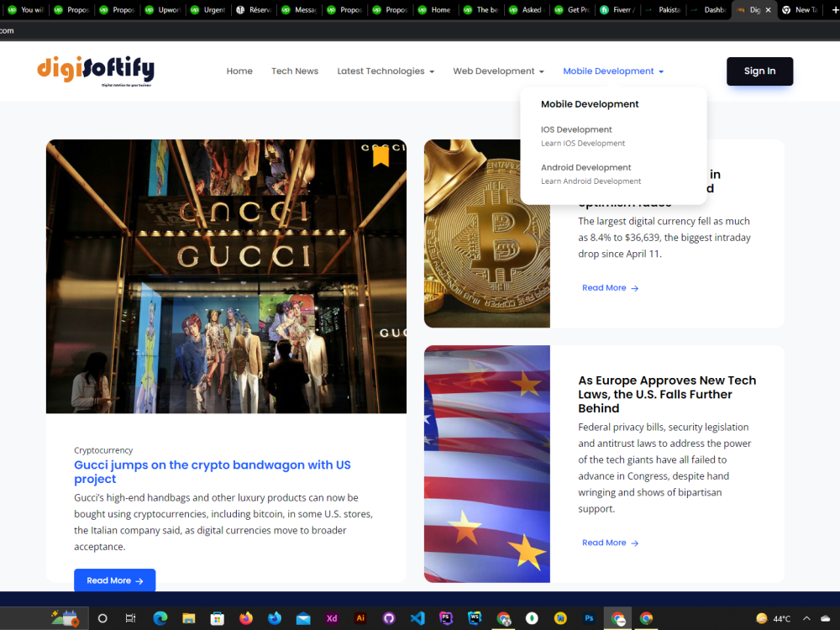
Task: Launch Adobe Photoshop from taskbar
Action: (x=589, y=618)
